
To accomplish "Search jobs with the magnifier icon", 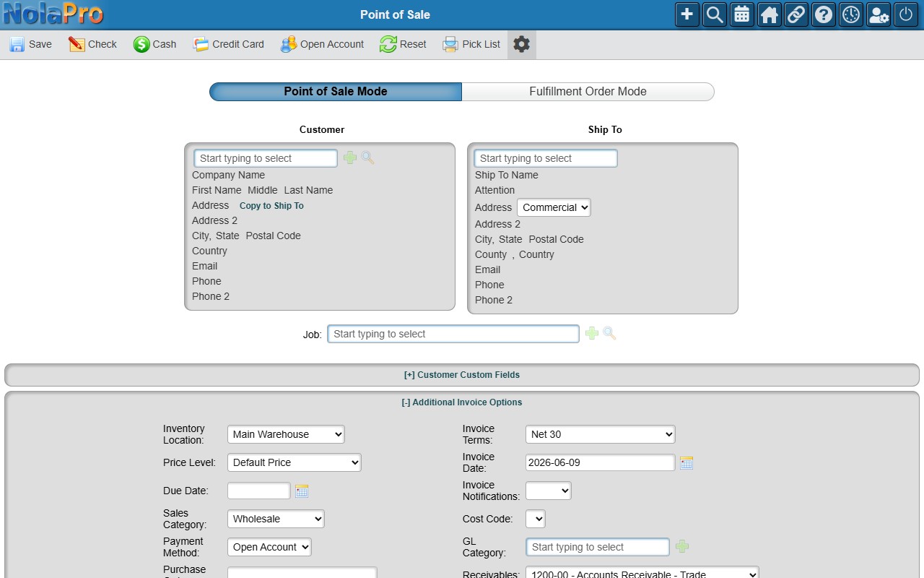I will (610, 333).
